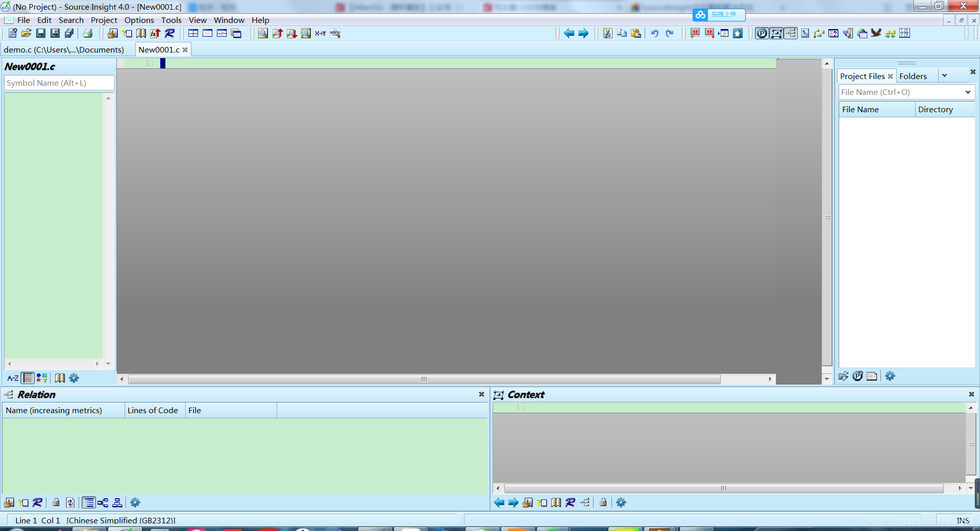Sort by the File Name column header

tap(877, 109)
